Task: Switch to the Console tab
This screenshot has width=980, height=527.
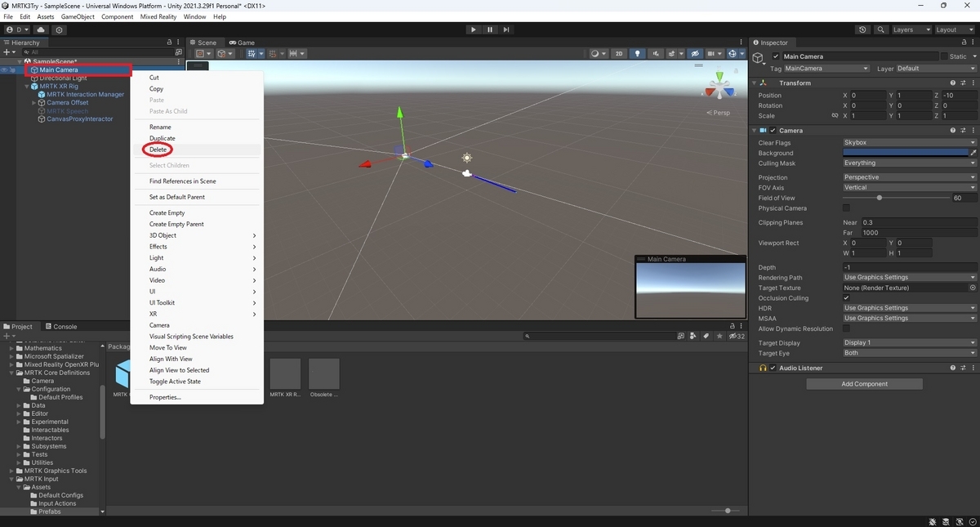Action: tap(60, 327)
